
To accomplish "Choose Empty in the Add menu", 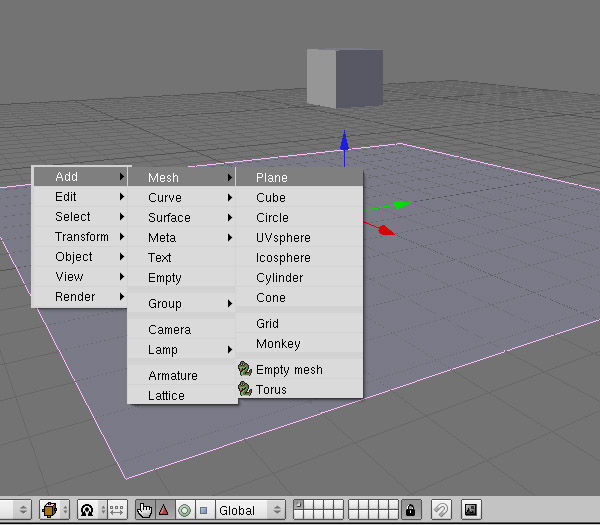I will [x=181, y=277].
